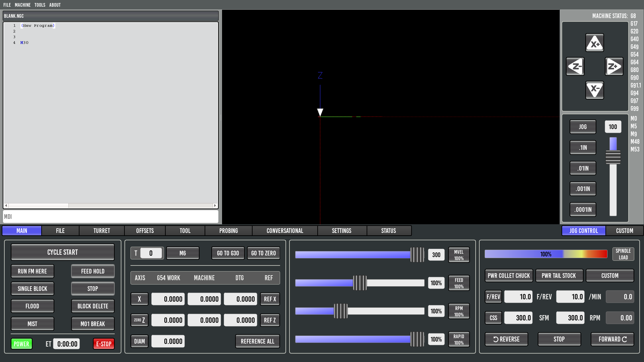The image size is (644, 362).
Task: Click the left arrow of editor scrollbar
Action: point(6,205)
